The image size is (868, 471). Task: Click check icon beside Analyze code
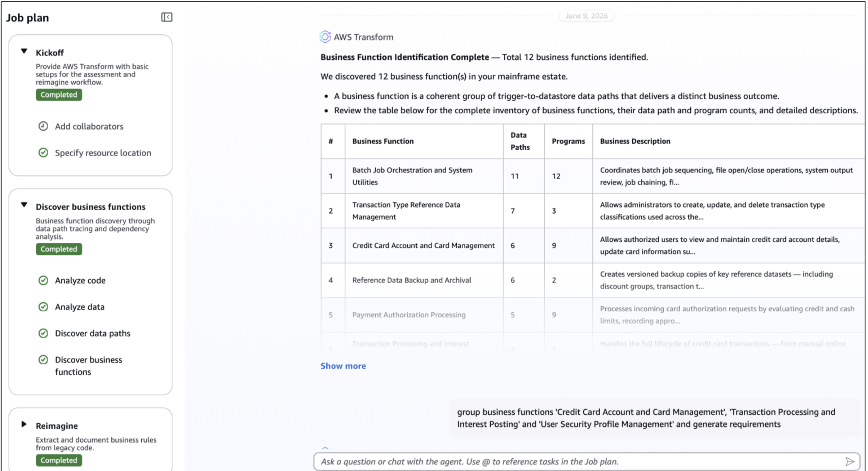[43, 280]
